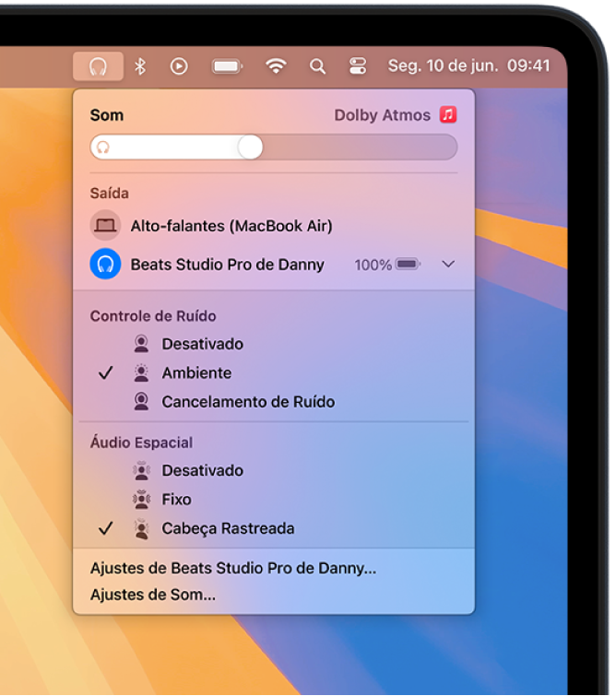Image resolution: width=616 pixels, height=696 pixels.
Task: Click the 100% battery percentage text
Action: tap(373, 265)
